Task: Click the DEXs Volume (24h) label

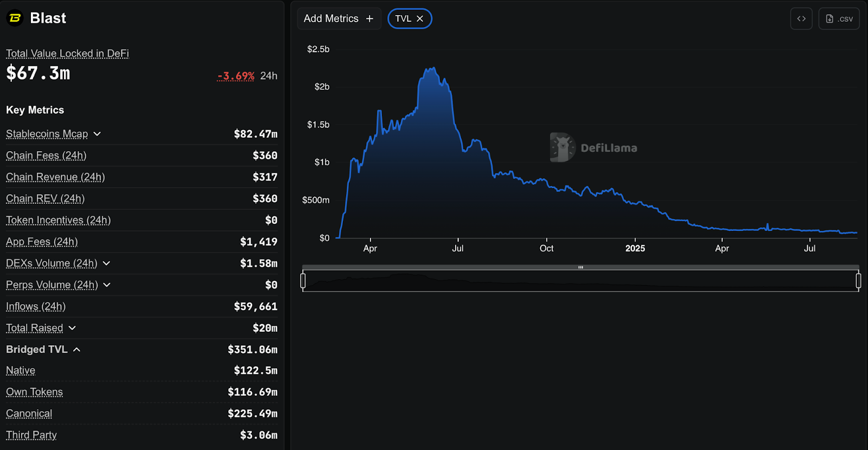Action: pyautogui.click(x=52, y=263)
